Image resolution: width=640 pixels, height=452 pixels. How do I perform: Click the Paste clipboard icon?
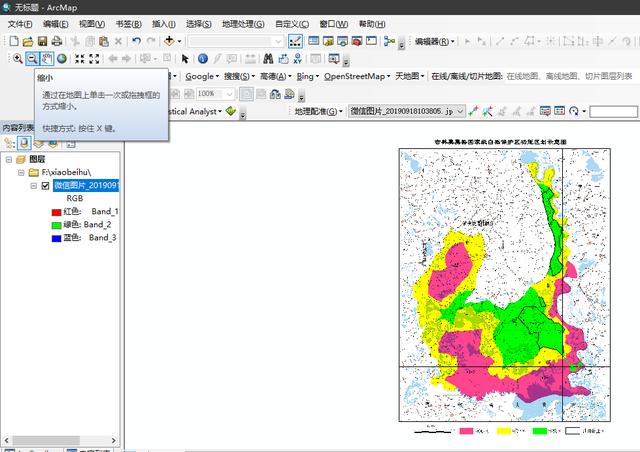point(104,41)
